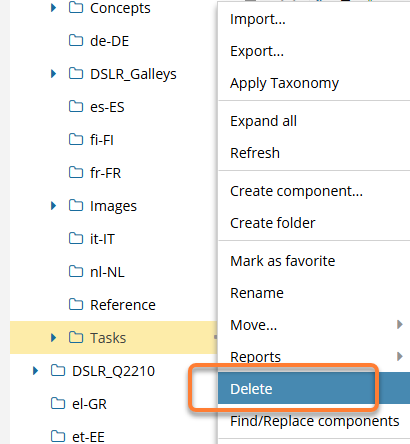This screenshot has width=410, height=444.
Task: Click the el-GR folder icon
Action: tap(58, 403)
